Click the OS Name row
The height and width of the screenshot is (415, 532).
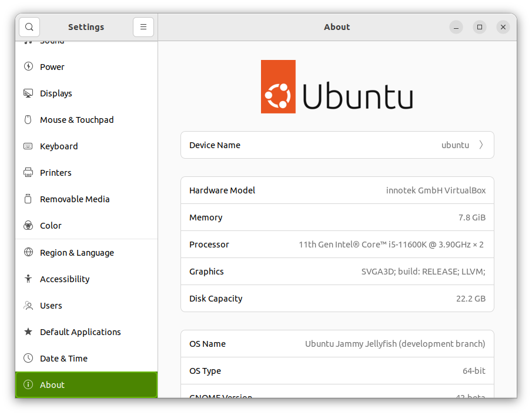[337, 343]
